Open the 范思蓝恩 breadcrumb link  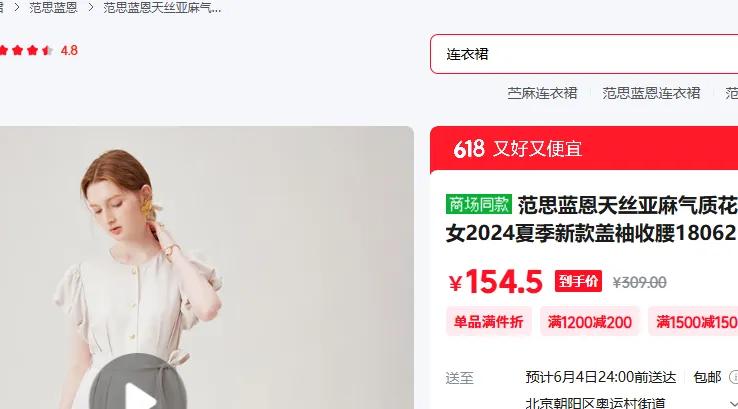(x=53, y=8)
